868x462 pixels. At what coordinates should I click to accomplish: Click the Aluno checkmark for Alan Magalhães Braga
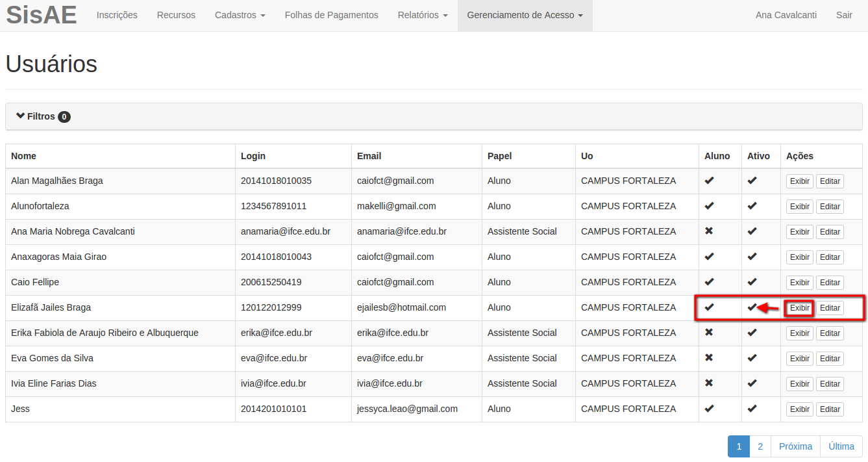tap(709, 181)
